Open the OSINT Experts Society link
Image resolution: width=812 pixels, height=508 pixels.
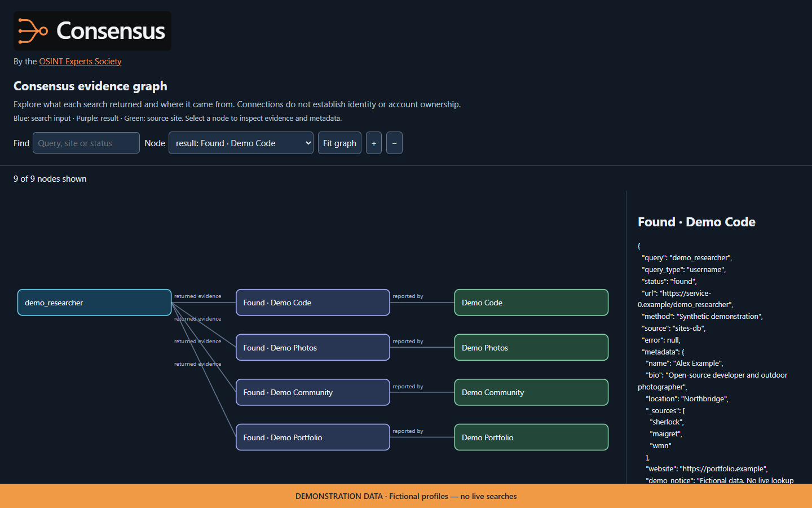click(80, 62)
